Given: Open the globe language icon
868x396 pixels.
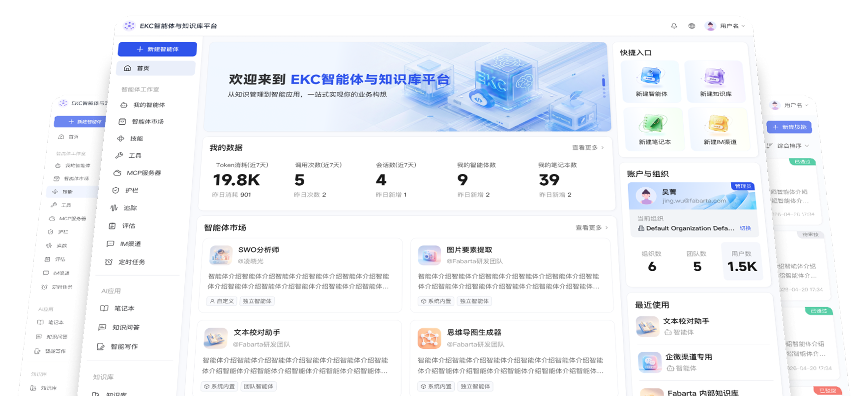Looking at the screenshot, I should point(692,26).
